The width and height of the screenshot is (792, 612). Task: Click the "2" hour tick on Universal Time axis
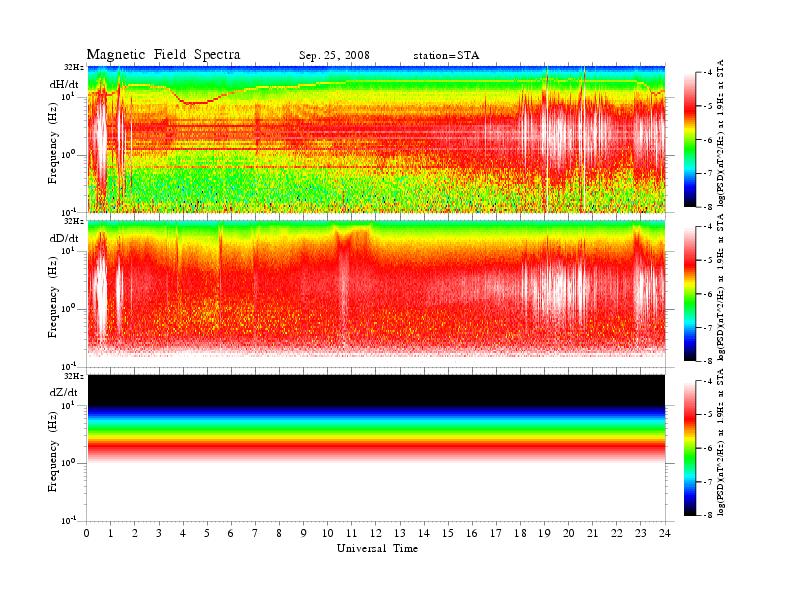coord(135,533)
